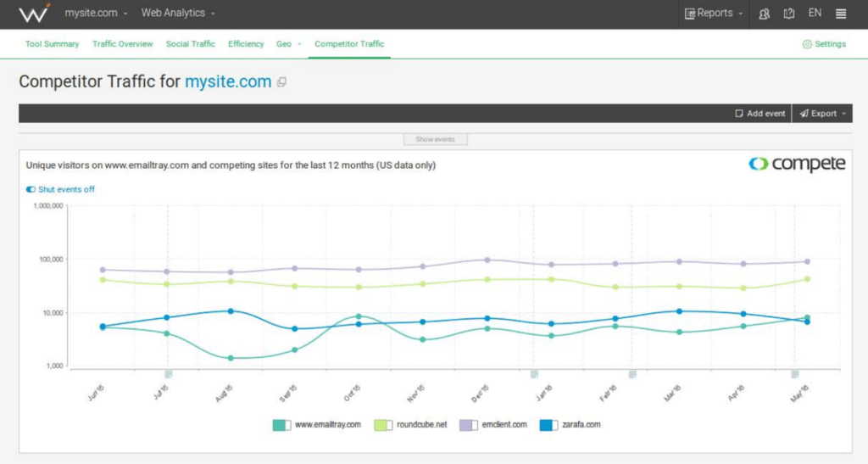Click the event marker near Feb'16
The width and height of the screenshot is (868, 464).
(632, 375)
